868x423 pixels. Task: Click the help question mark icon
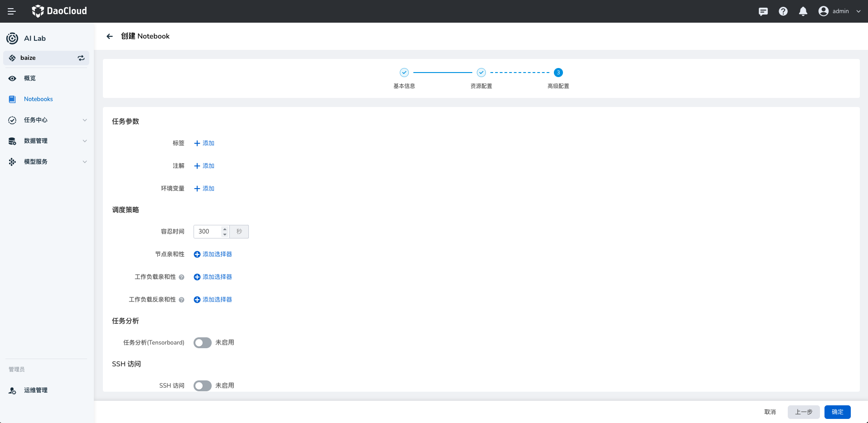pos(783,11)
